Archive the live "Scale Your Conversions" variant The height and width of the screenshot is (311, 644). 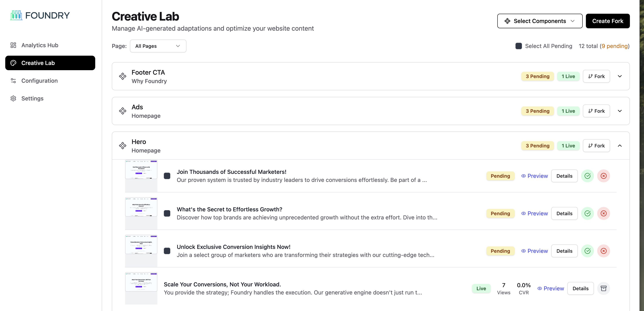tap(603, 288)
